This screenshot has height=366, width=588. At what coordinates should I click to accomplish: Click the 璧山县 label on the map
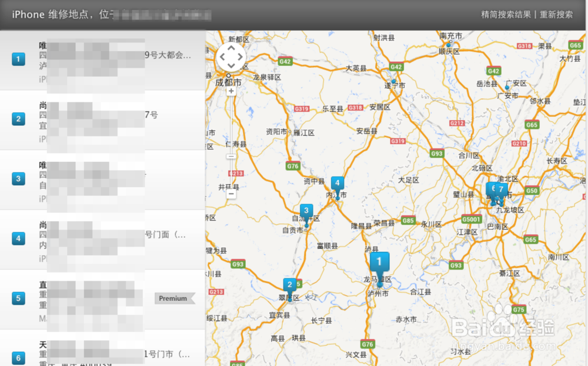[x=463, y=194]
